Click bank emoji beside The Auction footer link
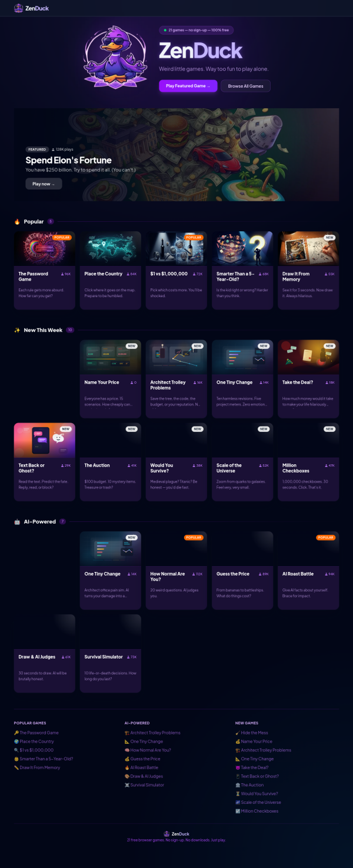Viewport: 353px width, 868px height. [238, 785]
